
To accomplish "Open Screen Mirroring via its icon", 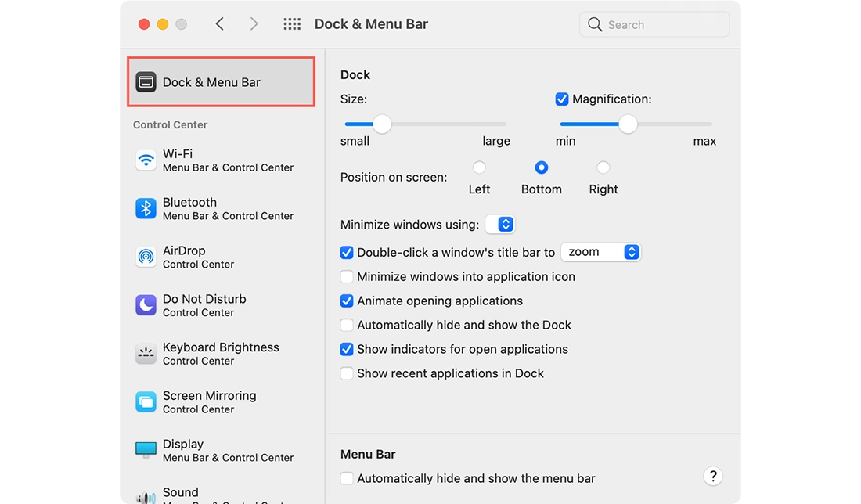I will pos(146,401).
